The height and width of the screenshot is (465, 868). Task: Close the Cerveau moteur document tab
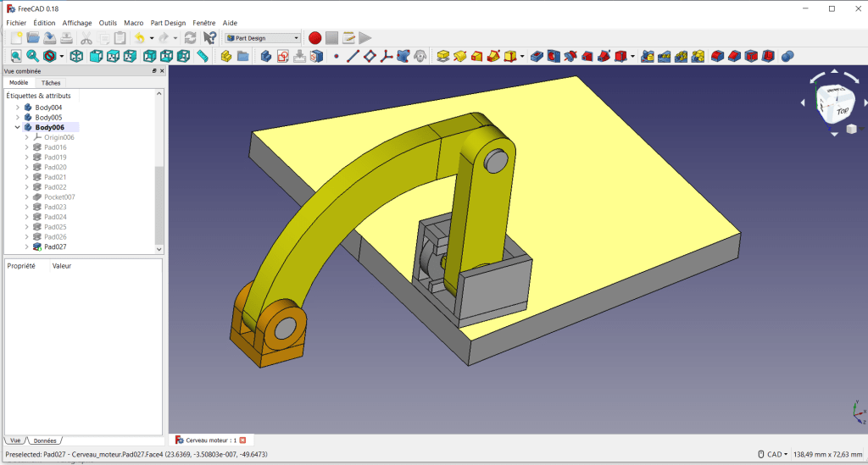pyautogui.click(x=242, y=440)
